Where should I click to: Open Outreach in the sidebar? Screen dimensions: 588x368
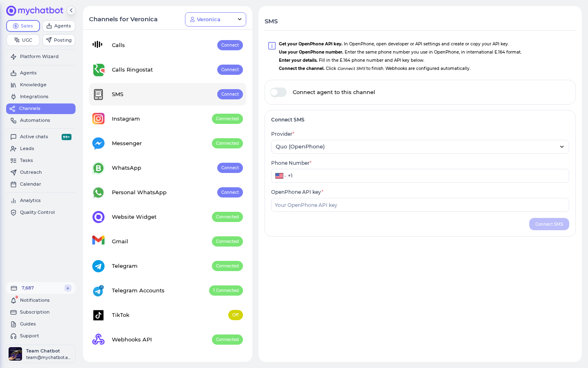[x=41, y=173]
